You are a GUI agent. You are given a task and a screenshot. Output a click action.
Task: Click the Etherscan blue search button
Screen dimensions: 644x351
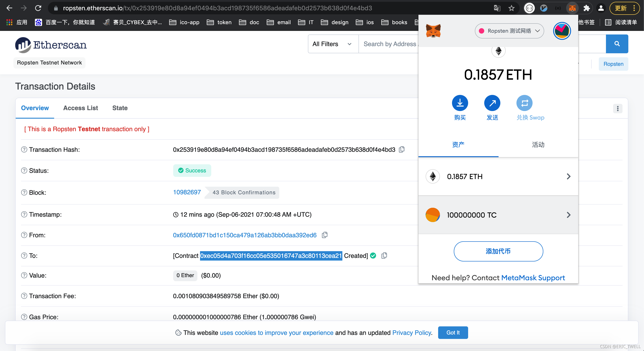coord(617,44)
